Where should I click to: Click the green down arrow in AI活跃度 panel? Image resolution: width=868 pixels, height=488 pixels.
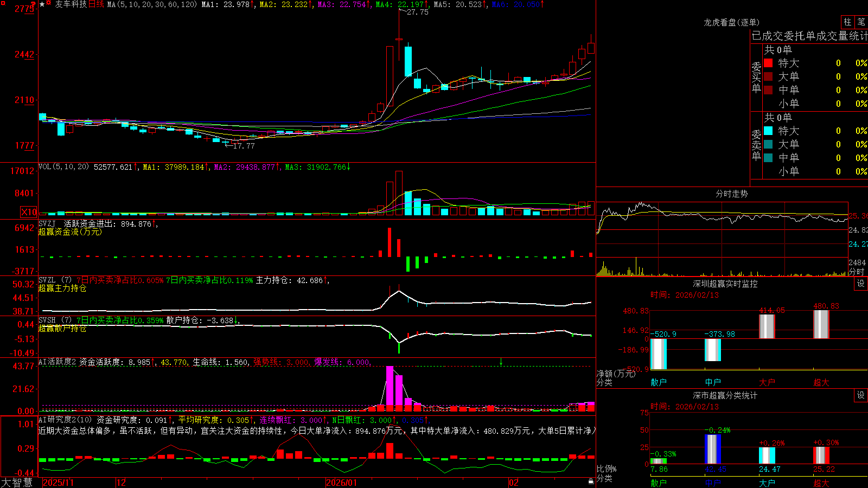501,362
